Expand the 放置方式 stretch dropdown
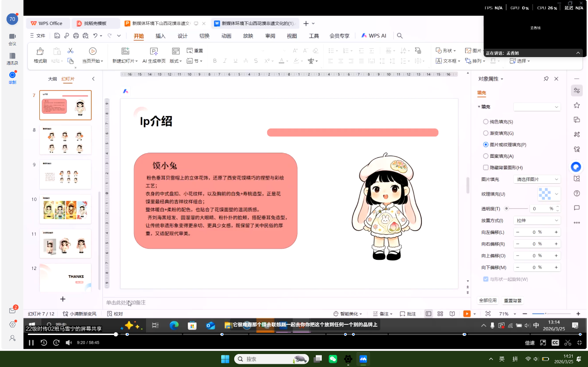 tap(537, 220)
